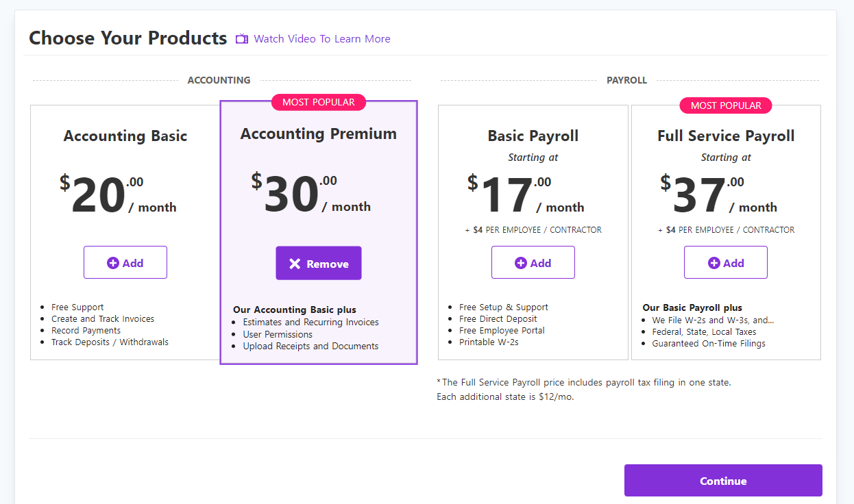Add the Accounting Basic plan
The width and height of the screenshot is (854, 504).
click(x=125, y=262)
